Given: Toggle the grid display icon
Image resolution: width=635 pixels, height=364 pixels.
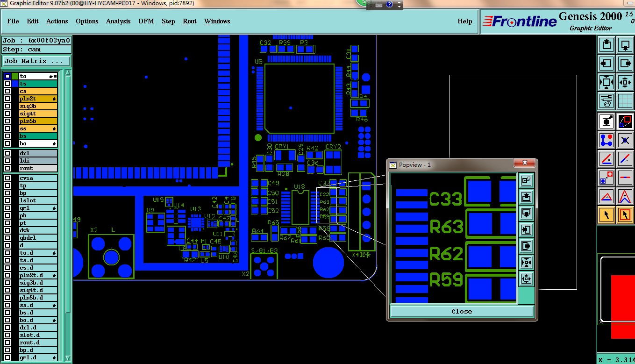Looking at the screenshot, I should click(x=625, y=100).
